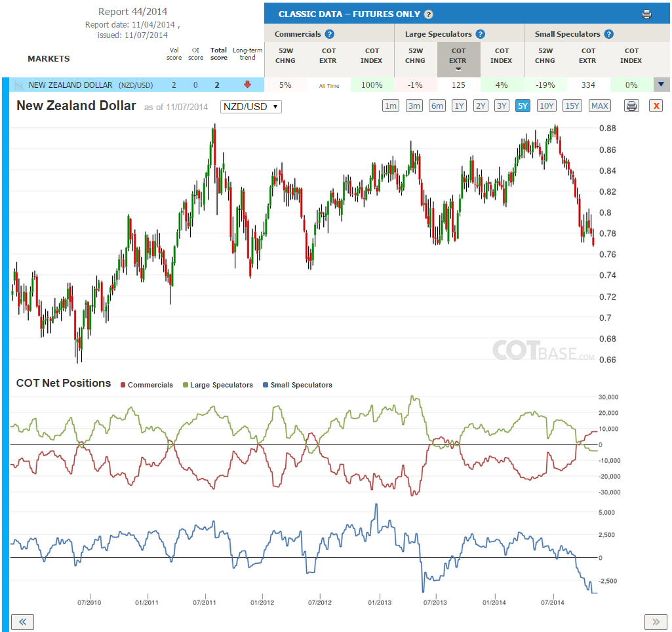The height and width of the screenshot is (632, 672).
Task: Select the 15Y time range
Action: tap(572, 106)
